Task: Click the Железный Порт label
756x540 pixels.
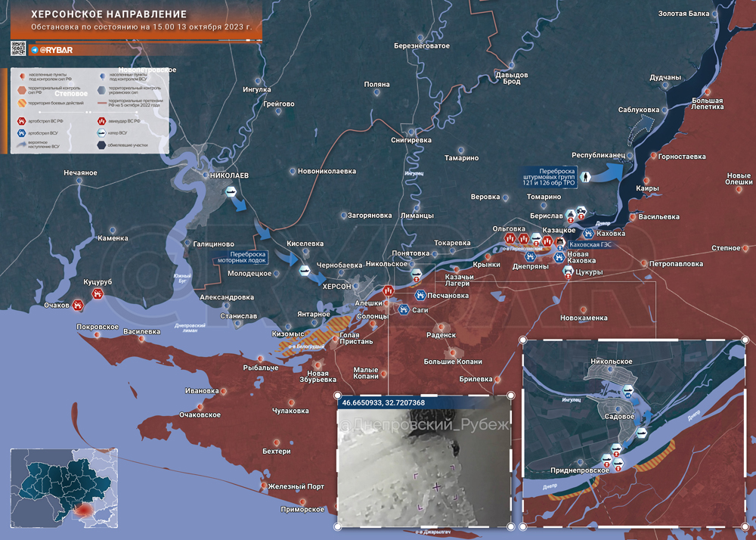Action: tap(296, 486)
